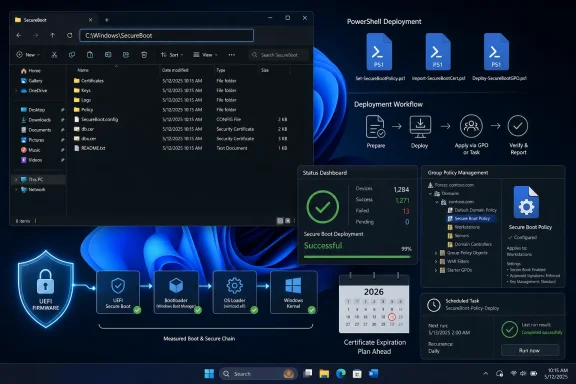This screenshot has width=576, height=384.
Task: Switch Explorer to large icons view toggle
Action: (x=288, y=221)
